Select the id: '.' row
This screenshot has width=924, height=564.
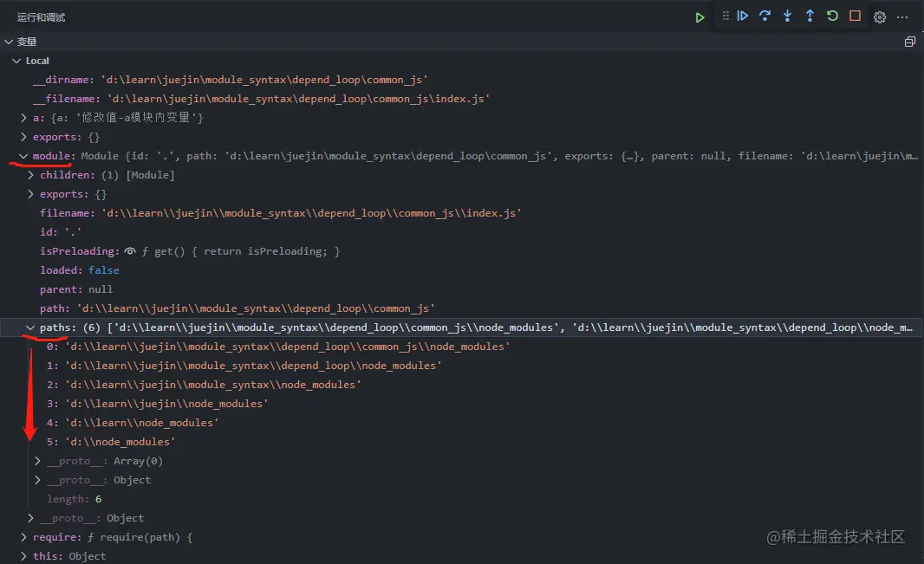[x=462, y=232]
